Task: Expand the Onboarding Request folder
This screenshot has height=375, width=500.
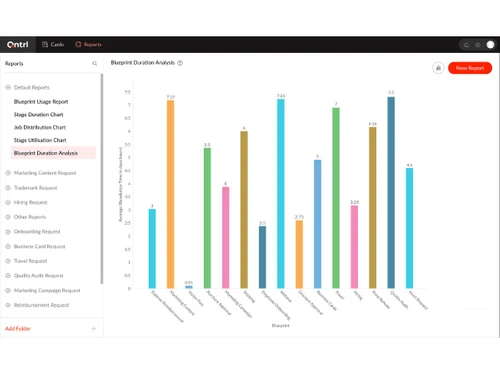Action: 8,232
